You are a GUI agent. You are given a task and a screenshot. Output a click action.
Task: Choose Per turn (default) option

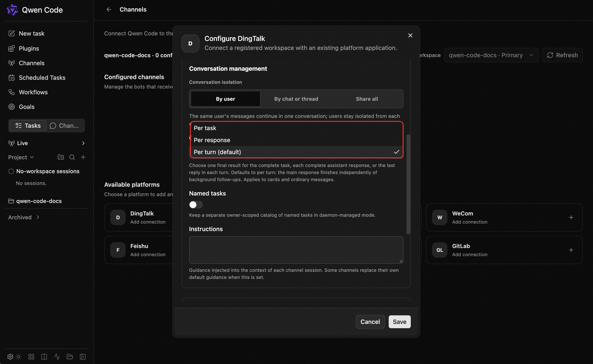tap(296, 152)
